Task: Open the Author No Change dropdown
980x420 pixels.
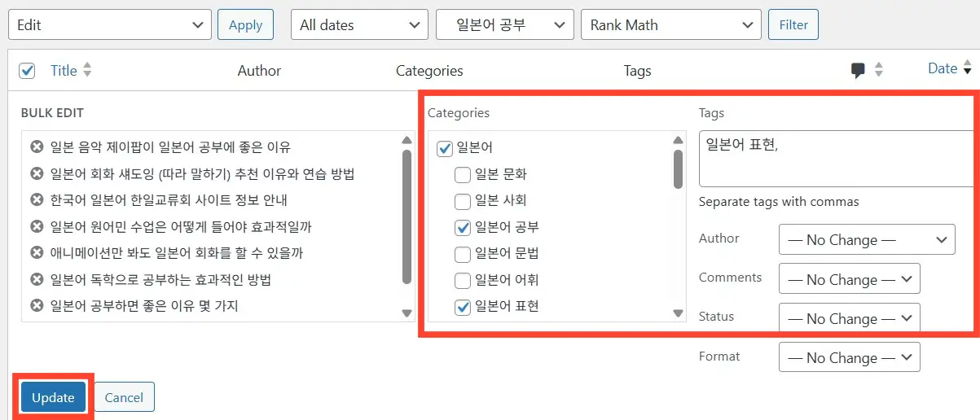Action: pyautogui.click(x=867, y=240)
